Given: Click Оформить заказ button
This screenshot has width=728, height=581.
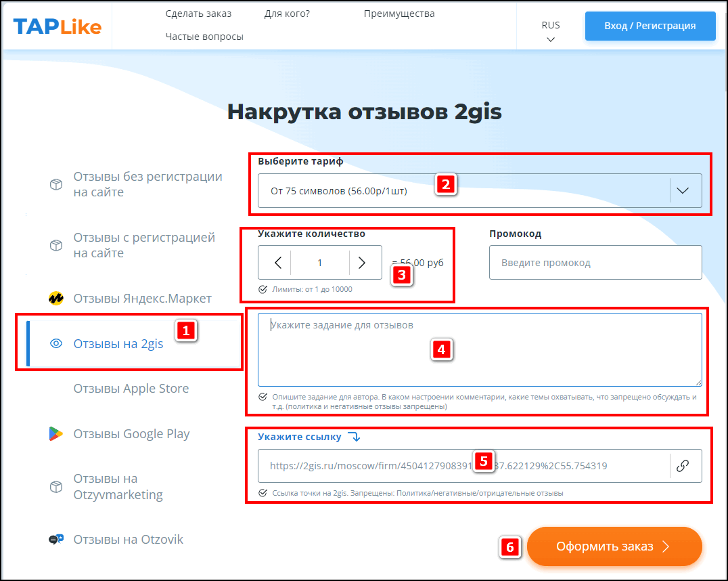Looking at the screenshot, I should point(614,546).
